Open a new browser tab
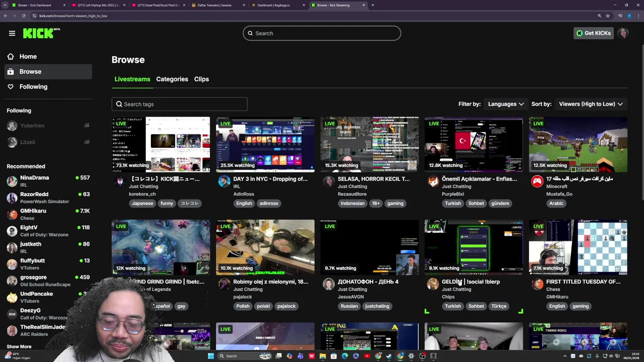 tap(373, 5)
